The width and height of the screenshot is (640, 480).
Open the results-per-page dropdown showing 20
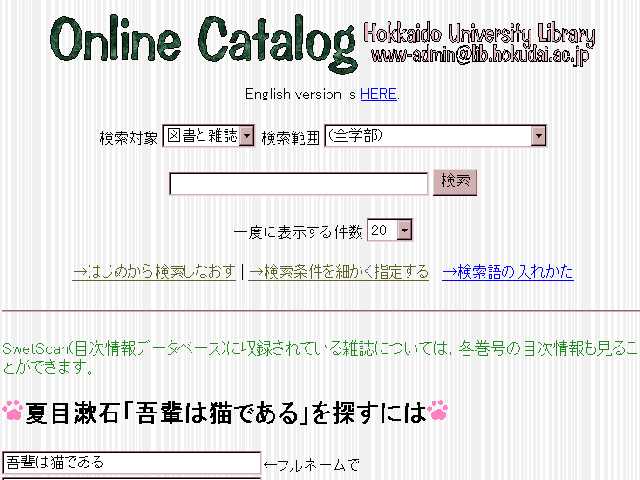[x=389, y=230]
